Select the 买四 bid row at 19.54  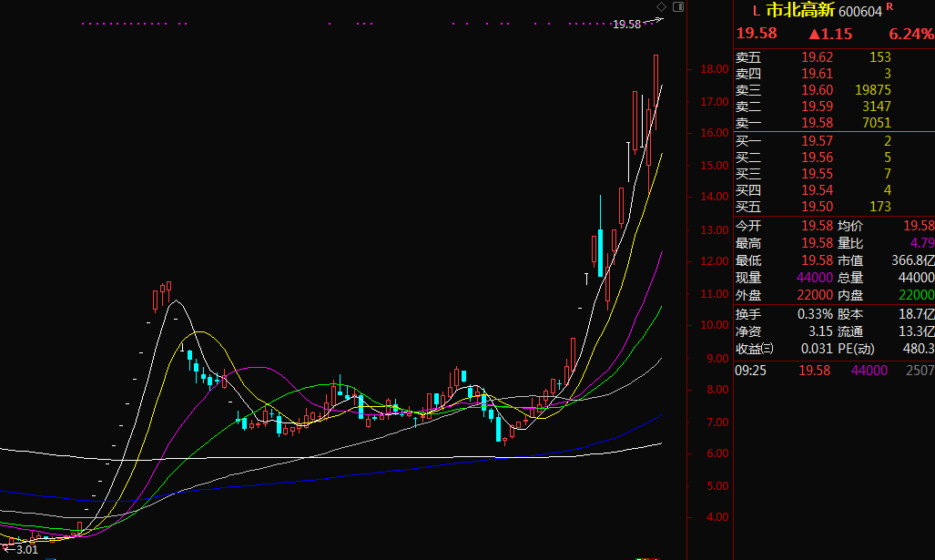(x=834, y=190)
